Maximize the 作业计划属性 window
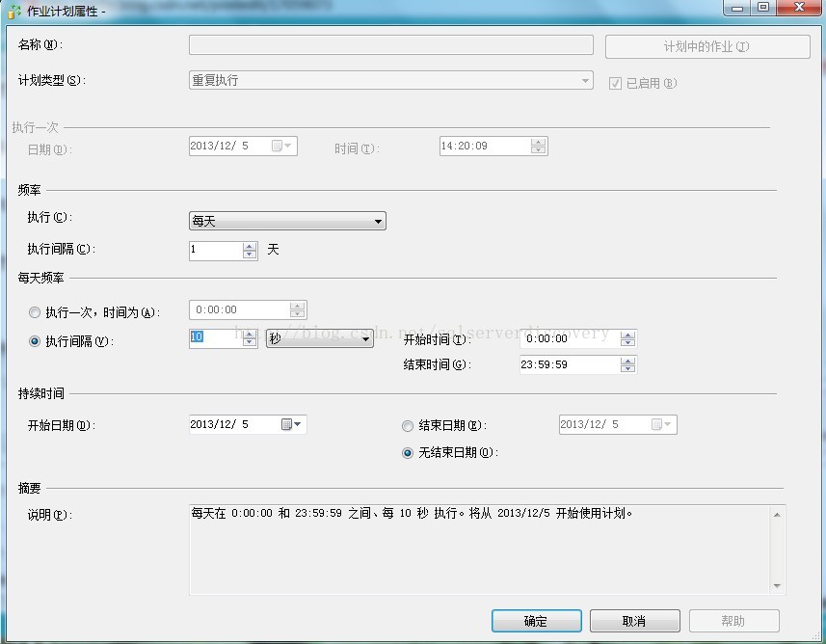Image resolution: width=826 pixels, height=644 pixels. click(763, 8)
